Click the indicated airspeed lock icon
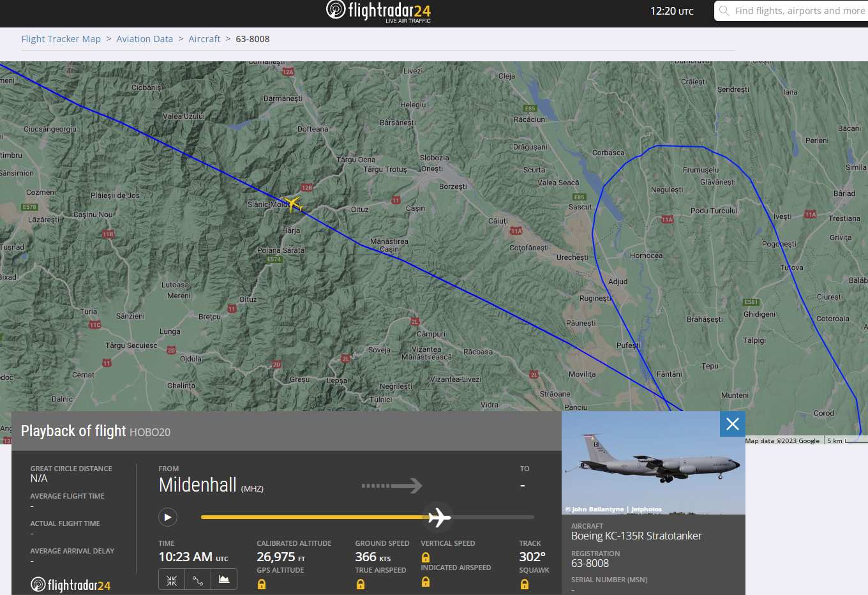 426,582
